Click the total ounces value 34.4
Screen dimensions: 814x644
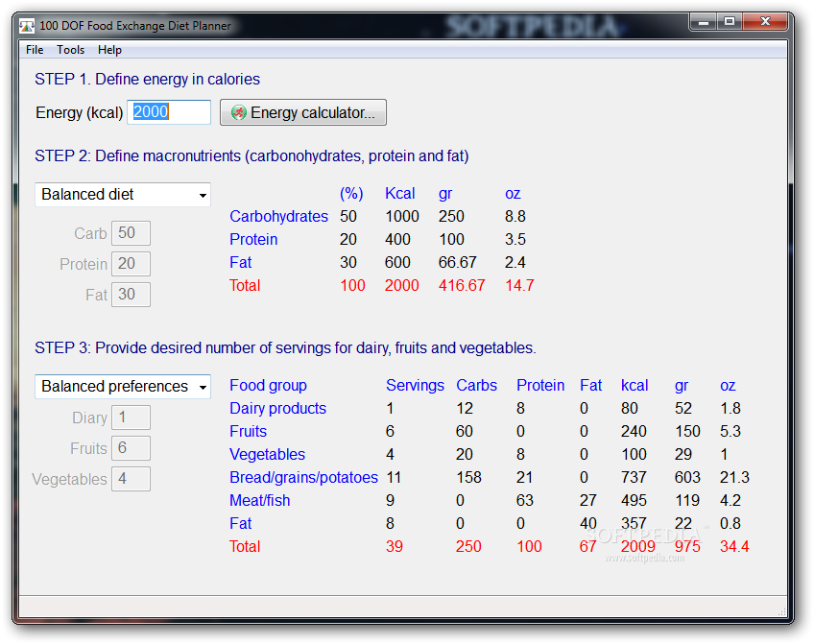734,546
